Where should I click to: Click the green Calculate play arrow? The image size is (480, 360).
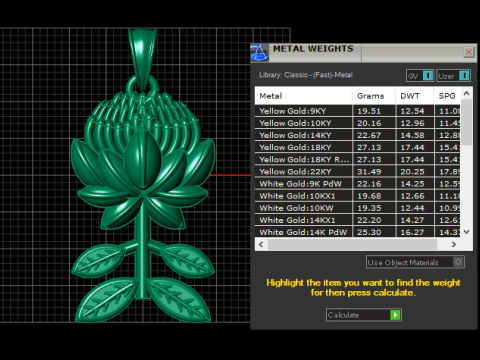395,315
